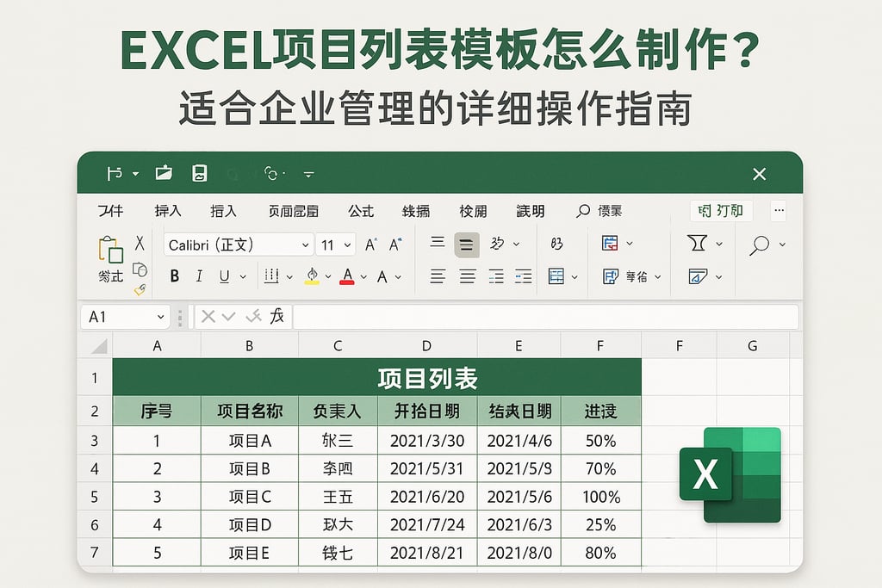Click the fx insert function icon
882x588 pixels.
point(277,316)
